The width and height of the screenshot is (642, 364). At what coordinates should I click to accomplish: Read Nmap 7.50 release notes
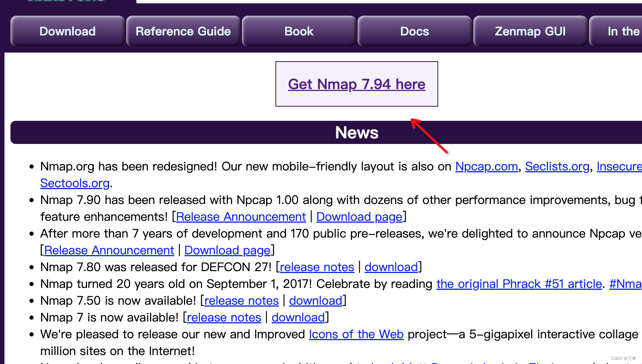[x=241, y=301]
